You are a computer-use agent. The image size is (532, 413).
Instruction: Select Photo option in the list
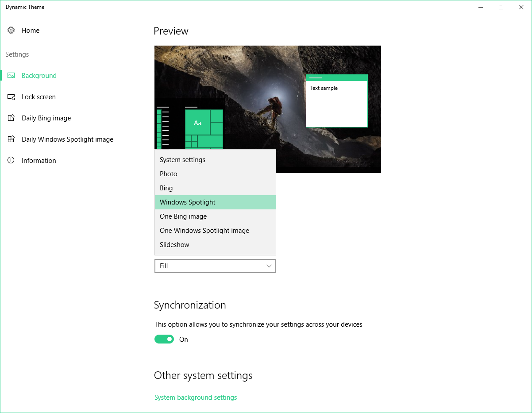[x=169, y=174]
